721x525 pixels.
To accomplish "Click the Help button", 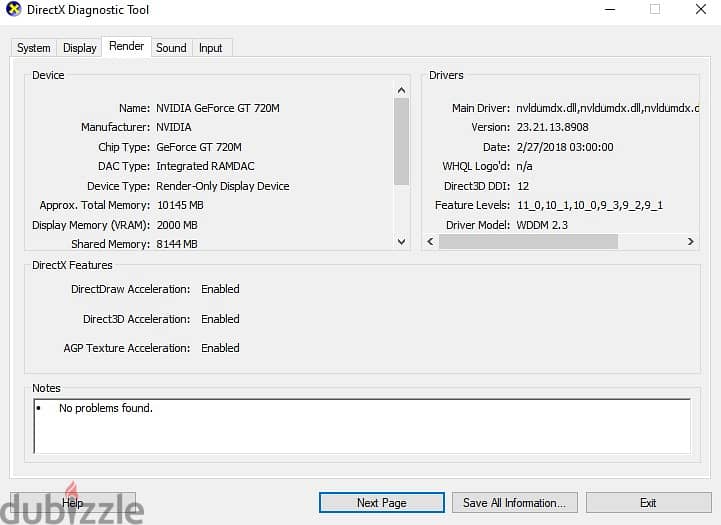I will coord(73,502).
